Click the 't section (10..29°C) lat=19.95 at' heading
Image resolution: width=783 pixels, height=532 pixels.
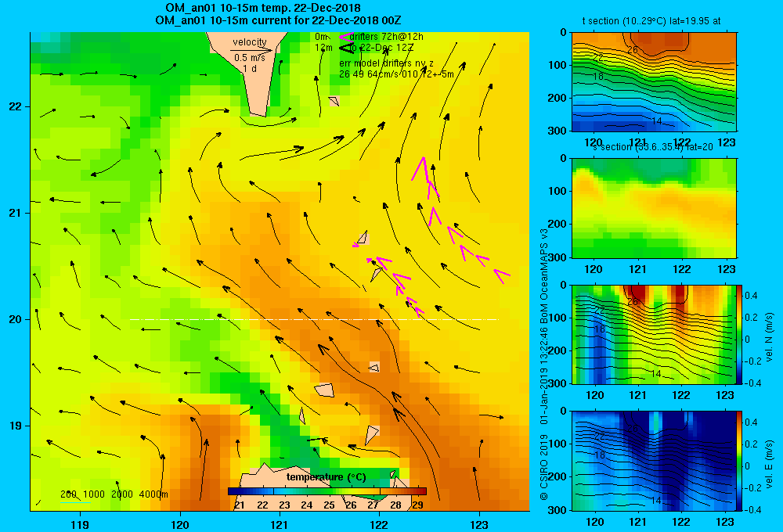click(x=651, y=21)
